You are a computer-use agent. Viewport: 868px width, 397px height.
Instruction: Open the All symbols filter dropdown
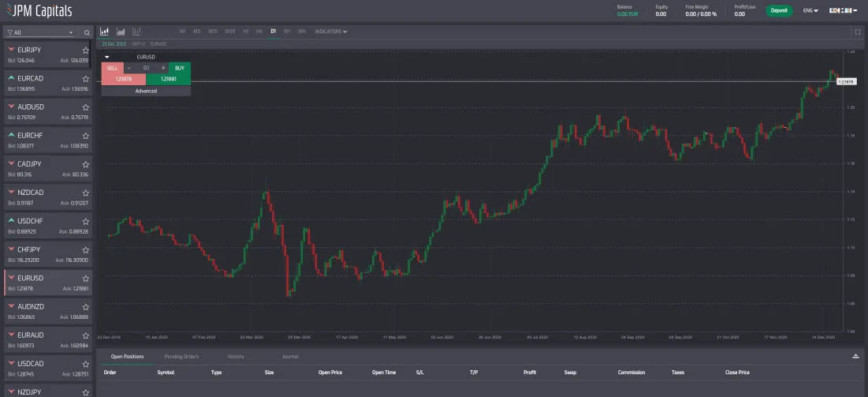[40, 32]
